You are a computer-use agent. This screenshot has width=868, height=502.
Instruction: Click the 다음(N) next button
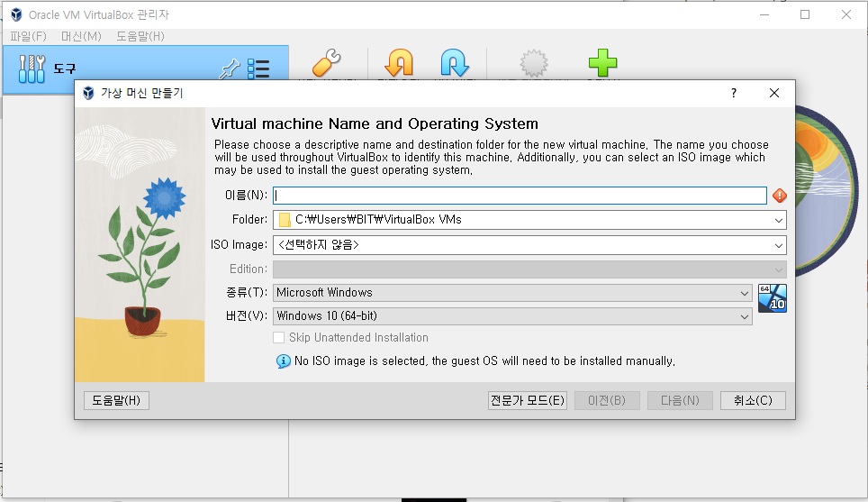[680, 400]
